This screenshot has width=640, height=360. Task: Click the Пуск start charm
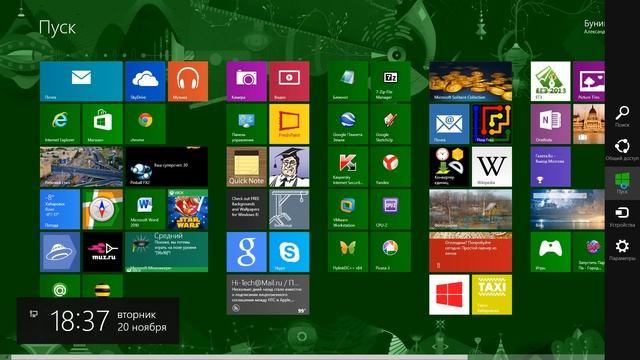tap(622, 183)
